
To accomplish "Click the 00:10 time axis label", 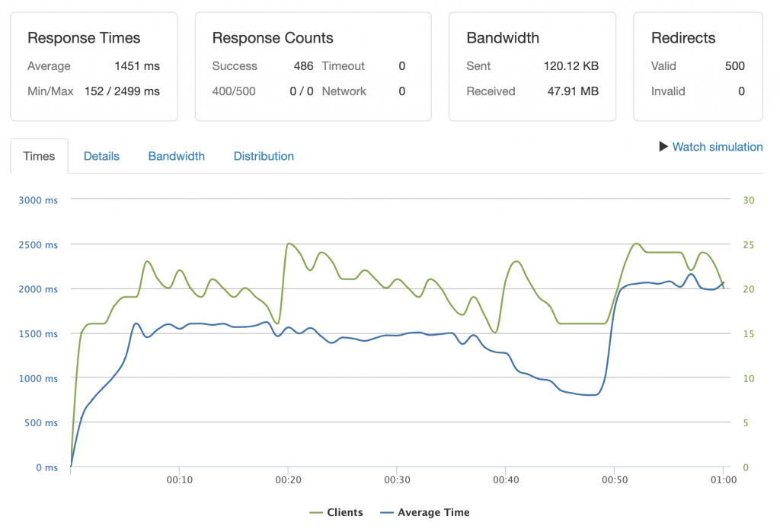I will (x=180, y=480).
